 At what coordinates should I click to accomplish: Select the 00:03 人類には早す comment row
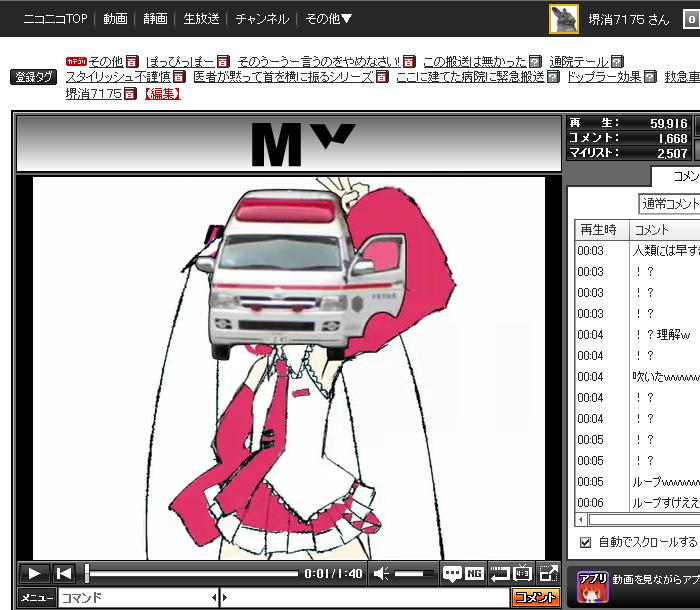(x=638, y=251)
